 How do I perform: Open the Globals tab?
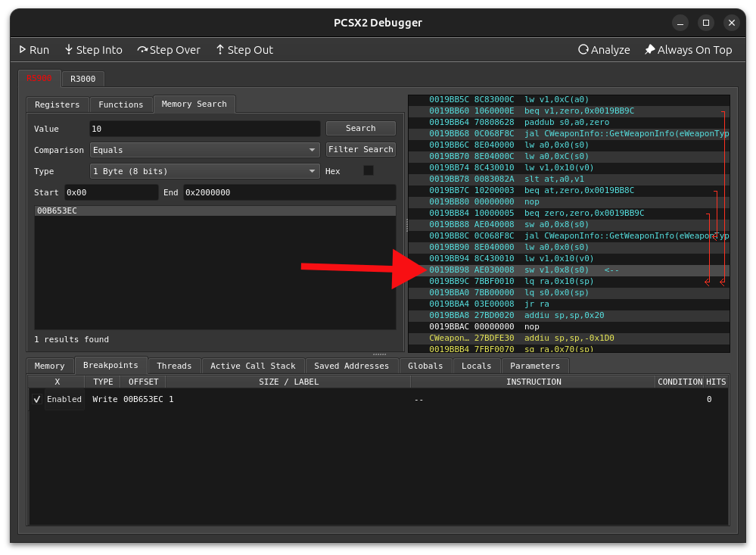(425, 366)
